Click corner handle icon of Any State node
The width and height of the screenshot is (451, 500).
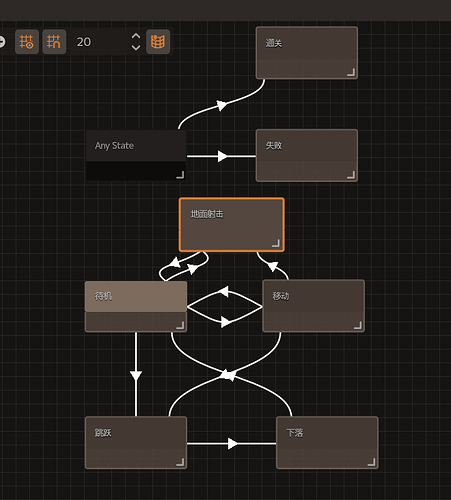180,175
